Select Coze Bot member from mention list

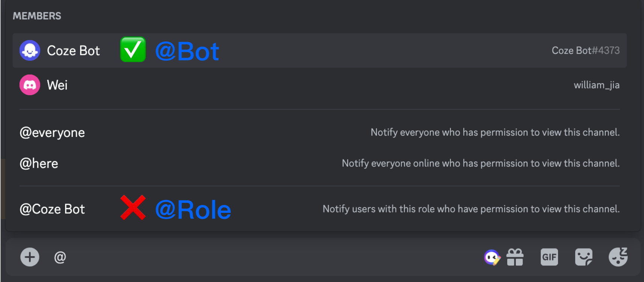[x=73, y=51]
